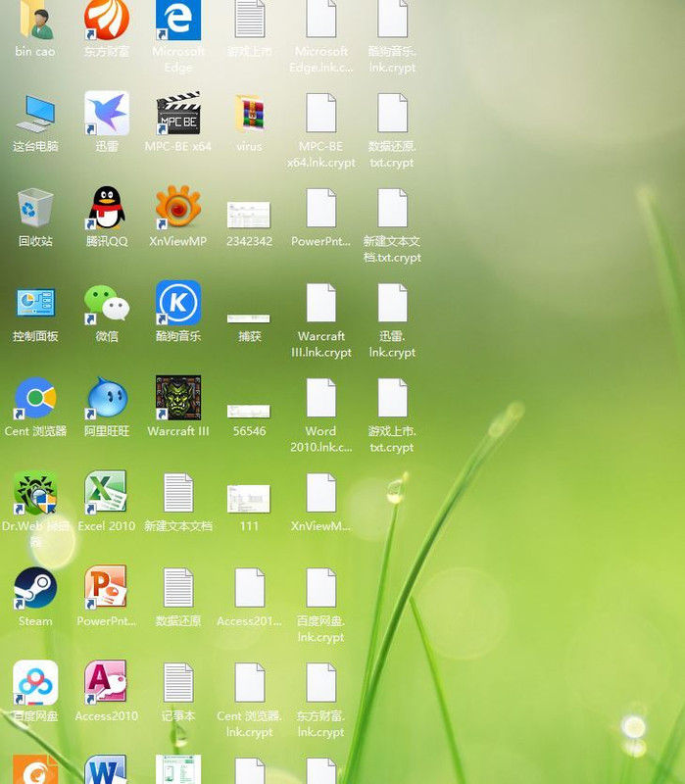Launch 阿里旺旺 shortcut icon
The width and height of the screenshot is (685, 784).
click(107, 398)
